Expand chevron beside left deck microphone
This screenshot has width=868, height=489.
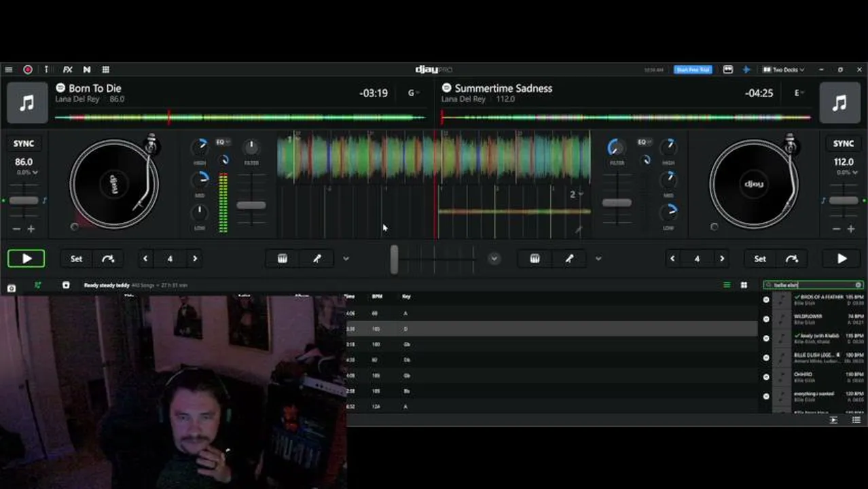346,258
